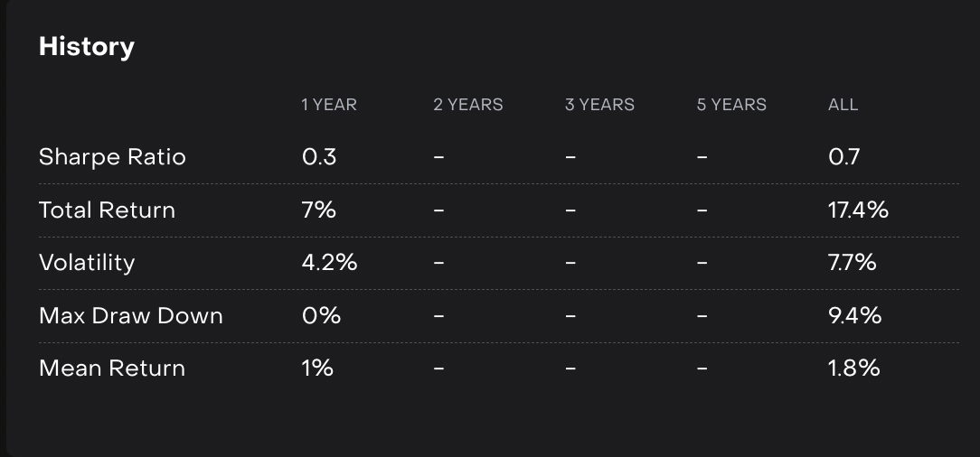Image resolution: width=980 pixels, height=457 pixels.
Task: Click the all-time Volatility value 7.7%
Action: [852, 263]
